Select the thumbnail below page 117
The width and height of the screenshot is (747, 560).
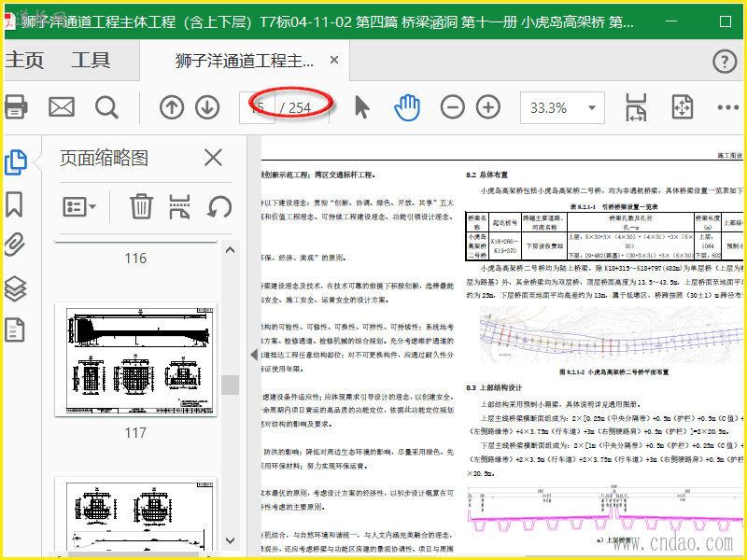coord(135,516)
